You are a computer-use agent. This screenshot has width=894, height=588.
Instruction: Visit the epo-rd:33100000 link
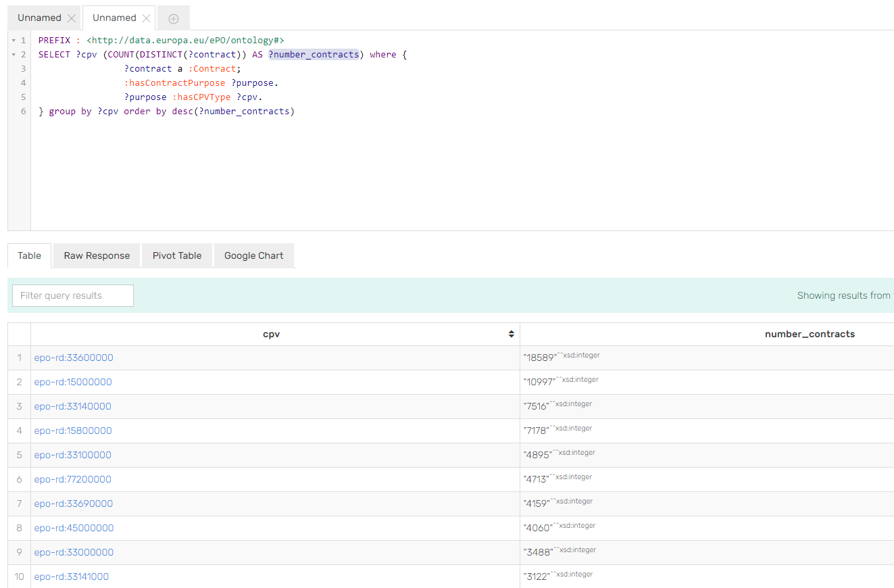[x=73, y=455]
